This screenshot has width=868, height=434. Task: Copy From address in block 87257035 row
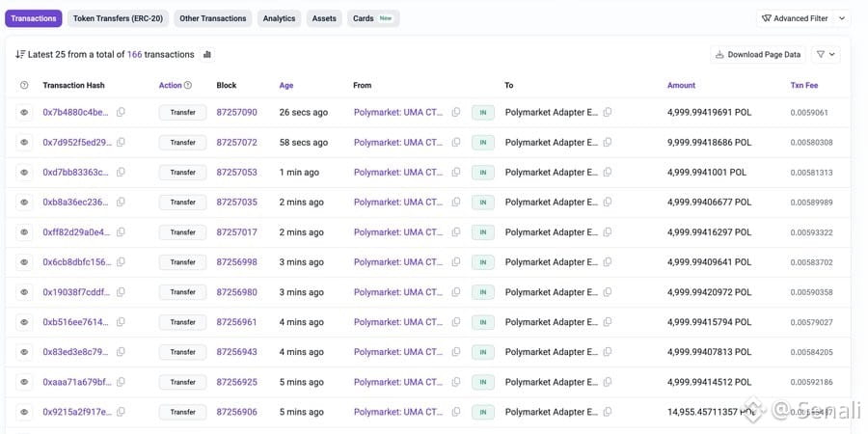coord(455,202)
